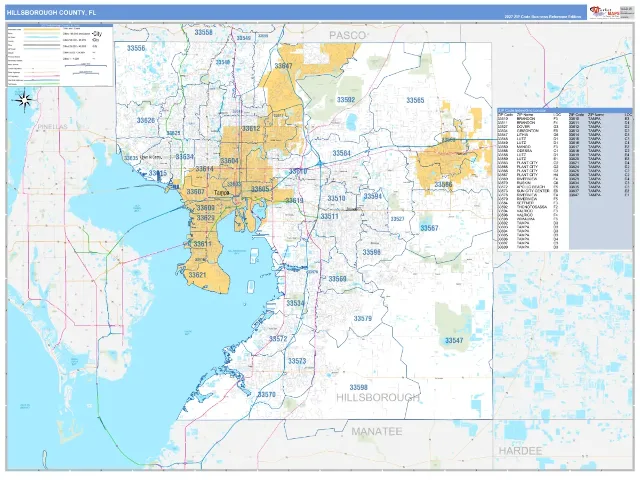Click ZIP code label 33573
Image resolution: width=640 pixels, height=480 pixels.
297,361
